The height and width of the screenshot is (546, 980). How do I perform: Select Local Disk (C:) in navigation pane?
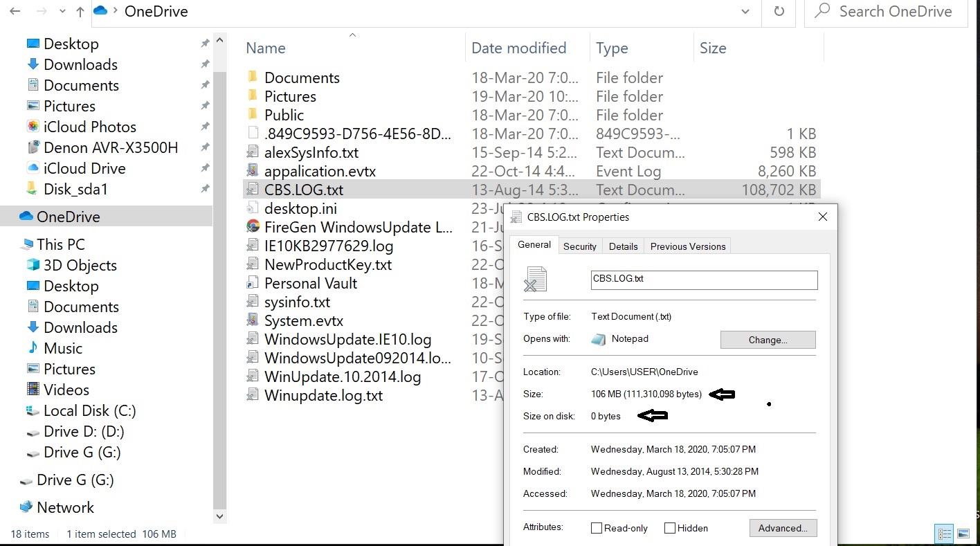[x=89, y=410]
